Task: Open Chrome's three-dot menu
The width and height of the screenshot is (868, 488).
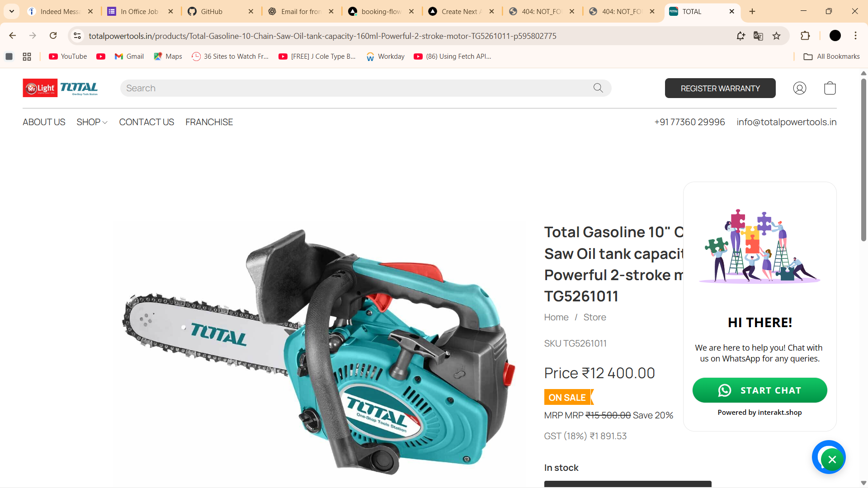Action: (x=855, y=36)
